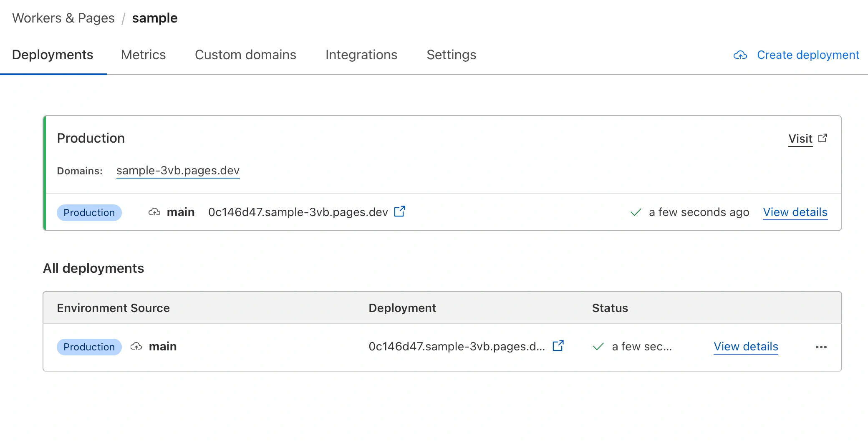
Task: Click the cloud icon beside Create deployment
Action: pos(740,55)
